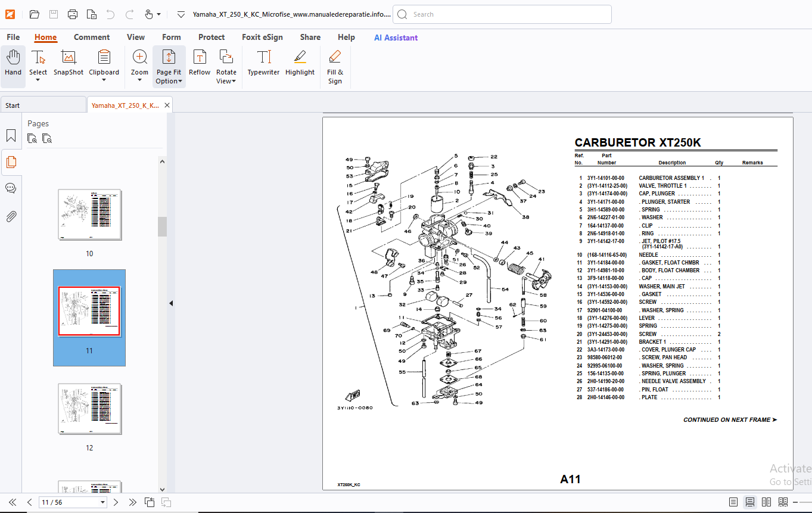This screenshot has height=513, width=812.
Task: Click the Rotate View tool
Action: [x=226, y=67]
